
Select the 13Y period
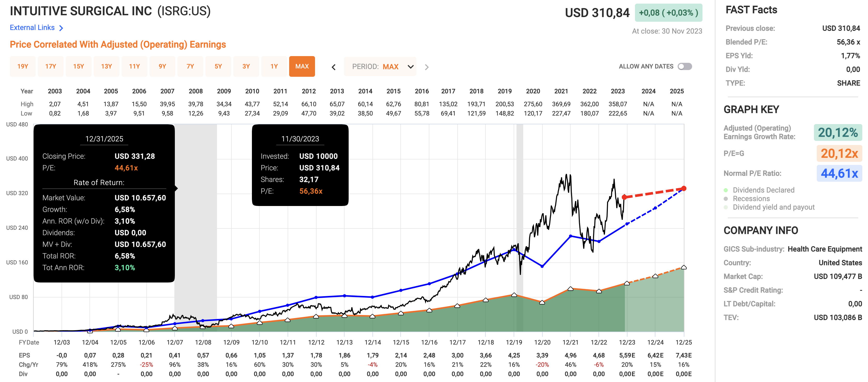pos(106,66)
